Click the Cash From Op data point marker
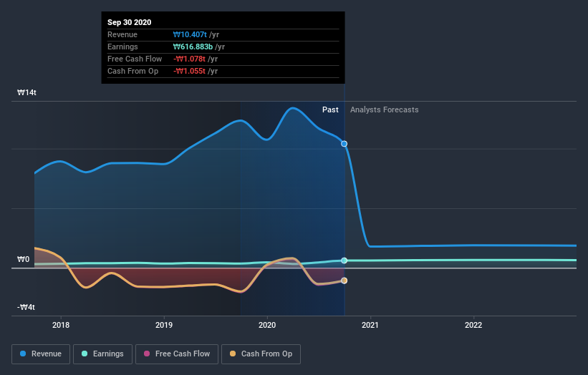Image resolution: width=588 pixels, height=375 pixels. 344,281
